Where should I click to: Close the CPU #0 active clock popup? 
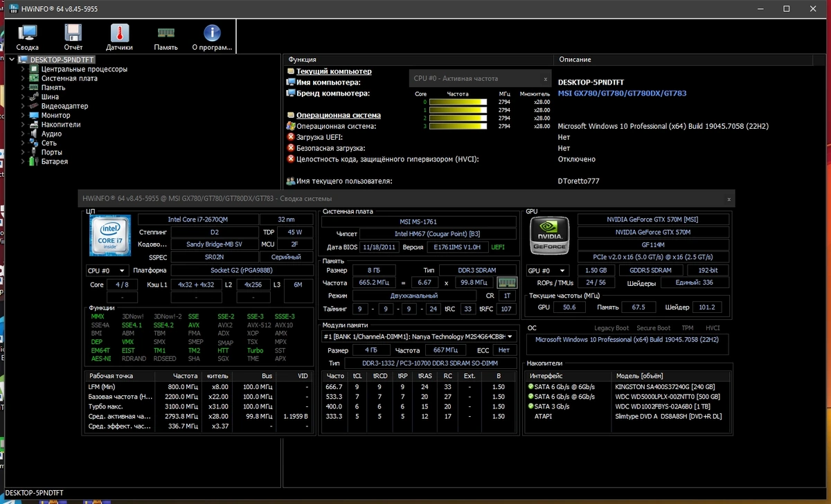(545, 79)
